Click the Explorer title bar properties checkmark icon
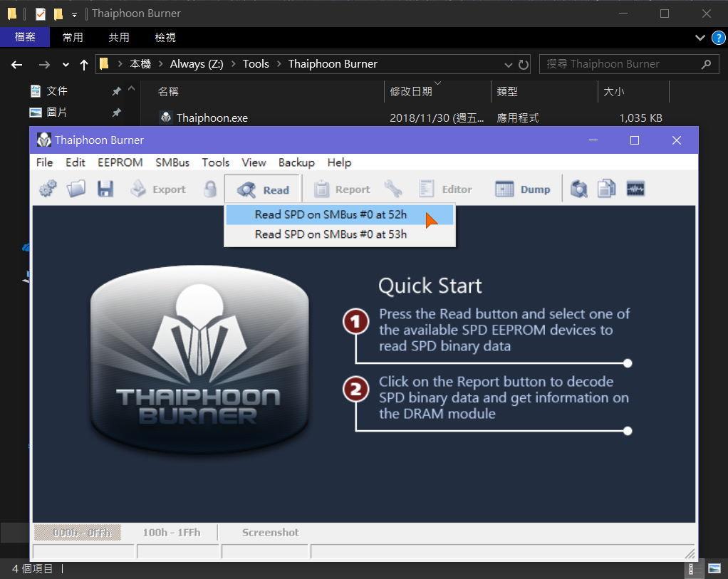 pyautogui.click(x=41, y=14)
